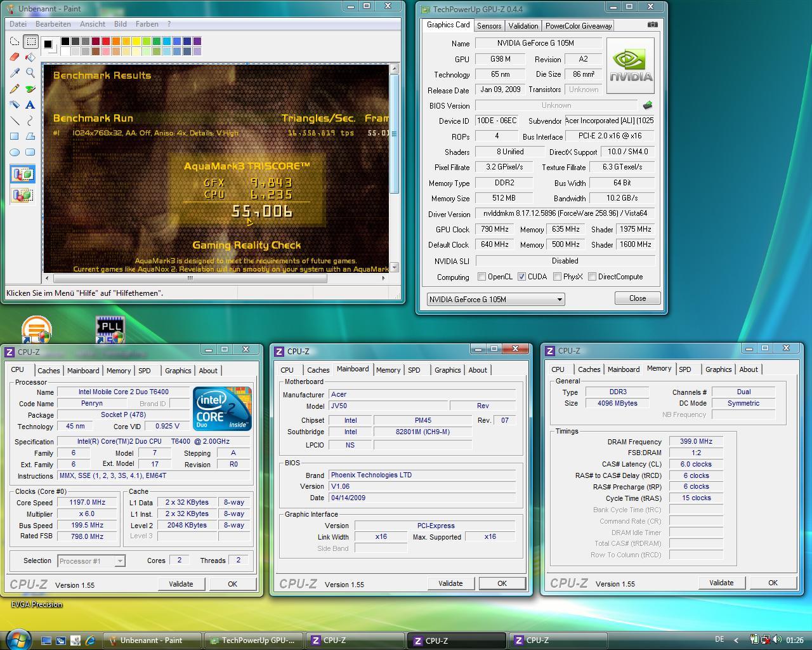Open the Windows Start menu orb
The image size is (812, 650).
point(18,639)
